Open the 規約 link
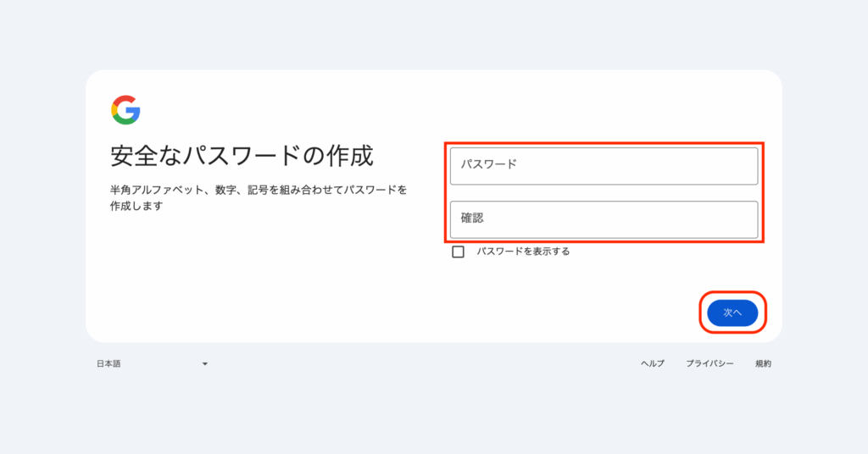868x454 pixels. coord(763,364)
